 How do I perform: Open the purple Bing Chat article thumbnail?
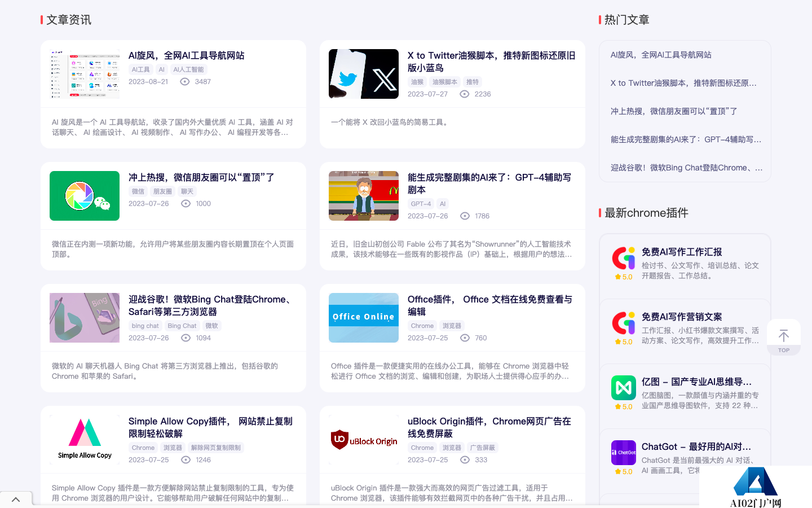click(85, 318)
